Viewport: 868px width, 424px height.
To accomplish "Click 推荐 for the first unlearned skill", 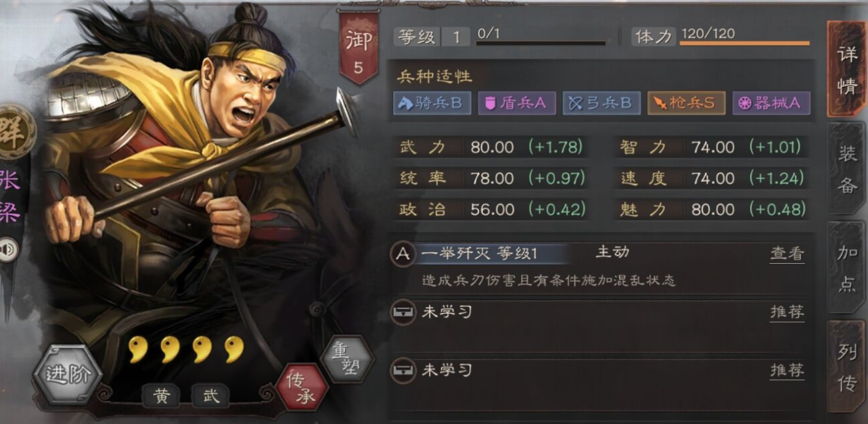I will click(x=787, y=312).
